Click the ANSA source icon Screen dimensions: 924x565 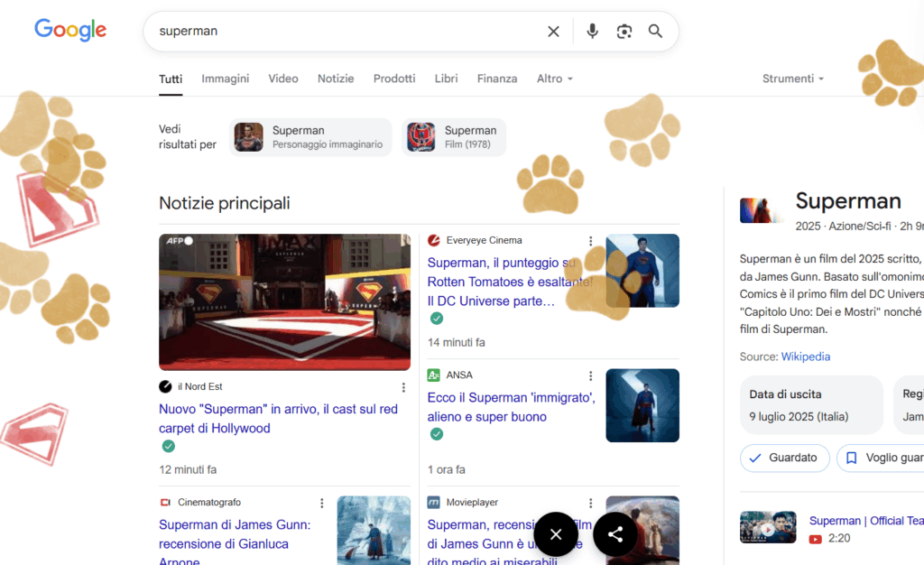(434, 375)
